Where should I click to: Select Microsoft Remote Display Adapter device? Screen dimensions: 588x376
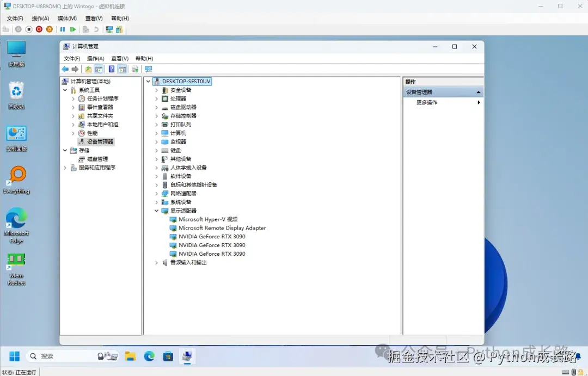[x=222, y=228]
